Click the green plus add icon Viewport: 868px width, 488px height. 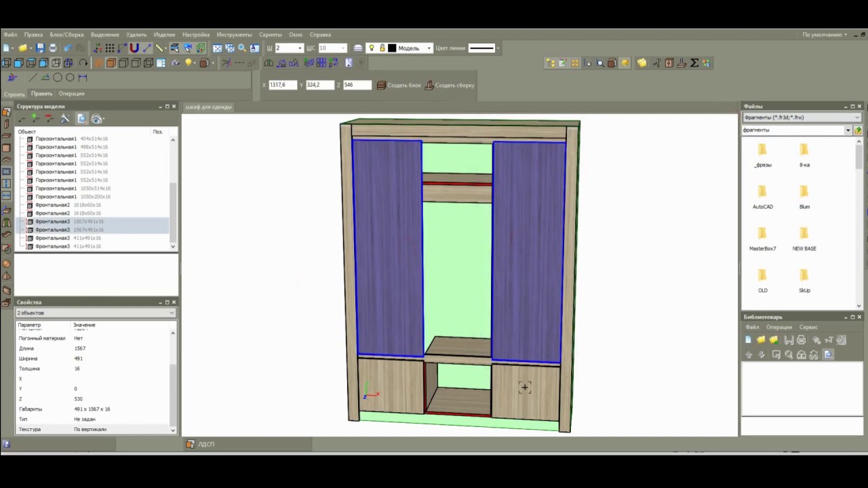[x=35, y=119]
